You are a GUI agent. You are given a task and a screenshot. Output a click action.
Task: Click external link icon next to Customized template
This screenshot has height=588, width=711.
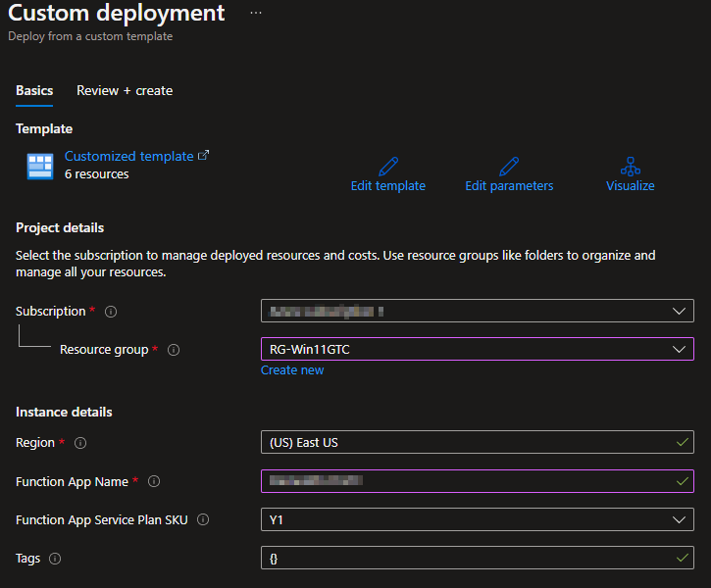(204, 156)
